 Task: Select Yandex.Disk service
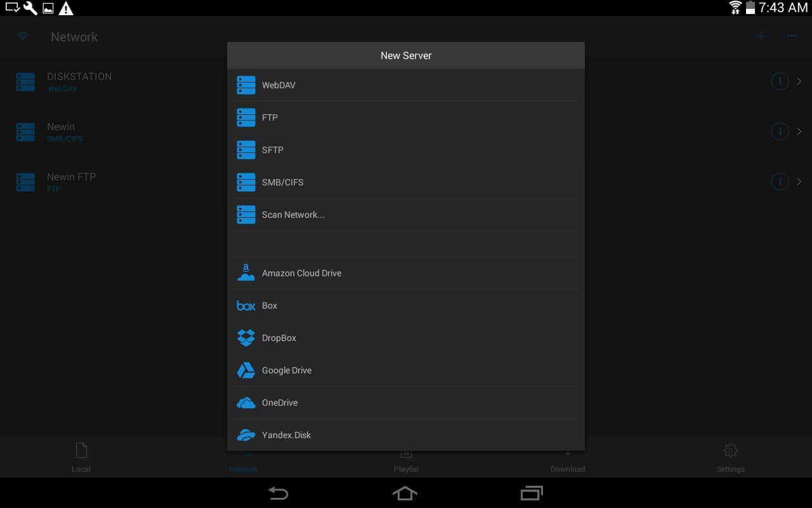406,435
